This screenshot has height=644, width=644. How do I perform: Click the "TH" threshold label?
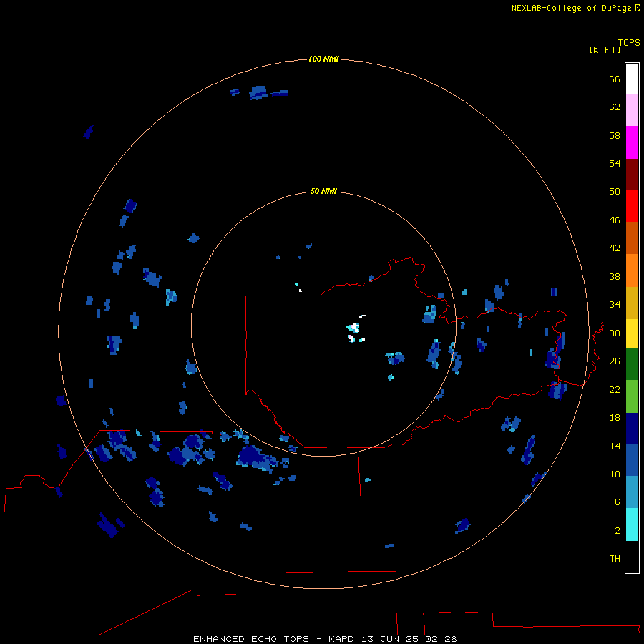click(x=615, y=559)
